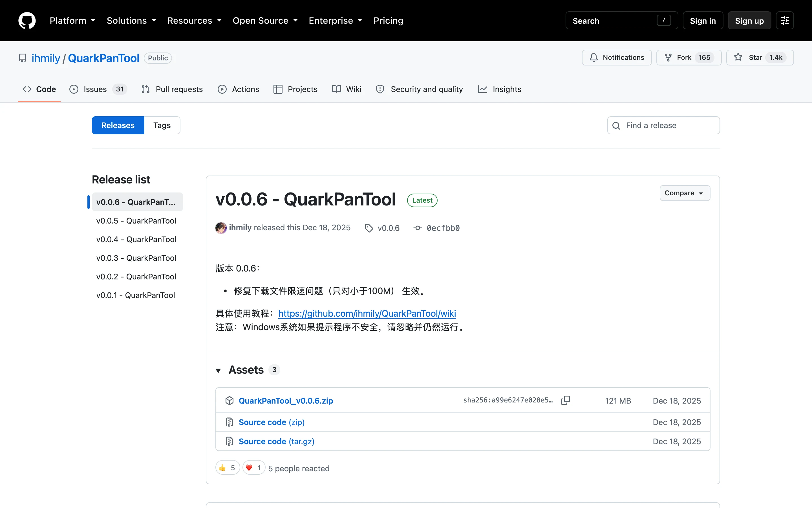Click the slash shortcut key icon in Search
This screenshot has width=812, height=508.
(664, 21)
